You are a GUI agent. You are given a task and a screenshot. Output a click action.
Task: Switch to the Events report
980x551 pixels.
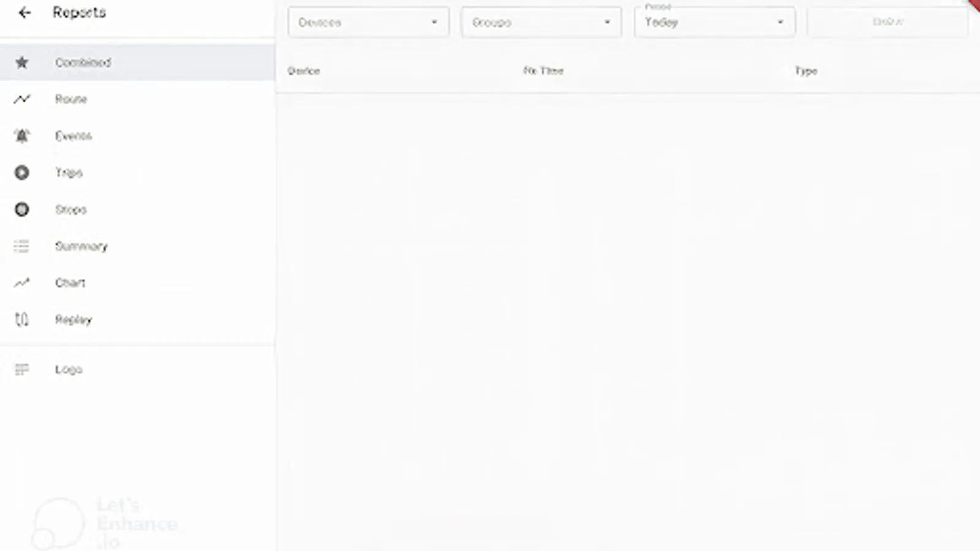click(x=73, y=135)
